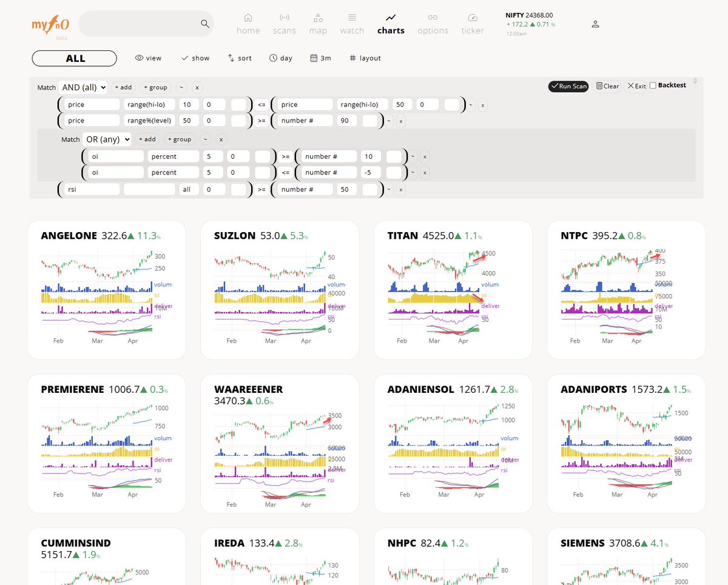Screen dimensions: 728x585
Task: Open the options tab
Action: point(433,24)
